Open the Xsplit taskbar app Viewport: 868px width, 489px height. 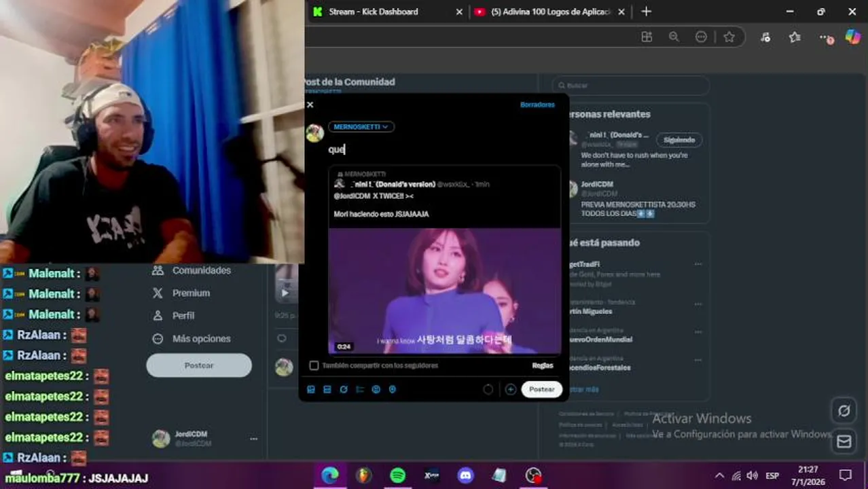[432, 475]
